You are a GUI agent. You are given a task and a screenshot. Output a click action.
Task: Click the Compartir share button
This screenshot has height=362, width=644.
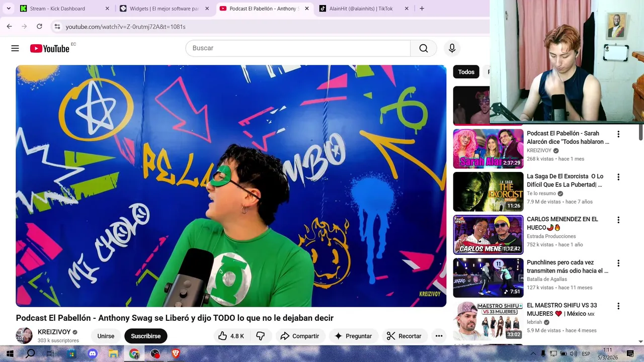[x=300, y=336]
